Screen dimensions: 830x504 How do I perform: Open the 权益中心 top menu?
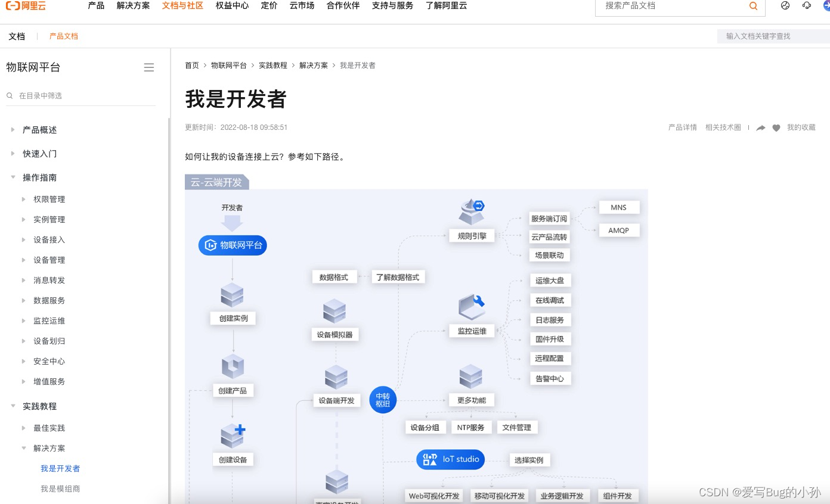coord(233,5)
